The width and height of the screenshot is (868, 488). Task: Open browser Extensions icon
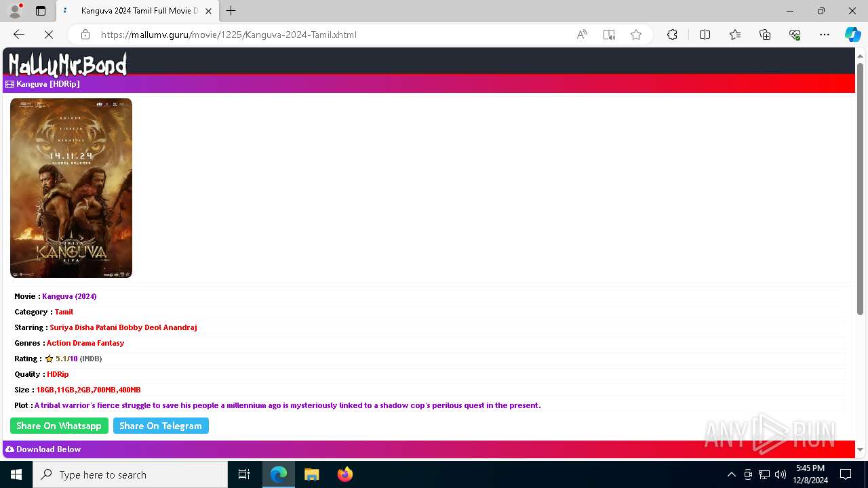click(672, 35)
